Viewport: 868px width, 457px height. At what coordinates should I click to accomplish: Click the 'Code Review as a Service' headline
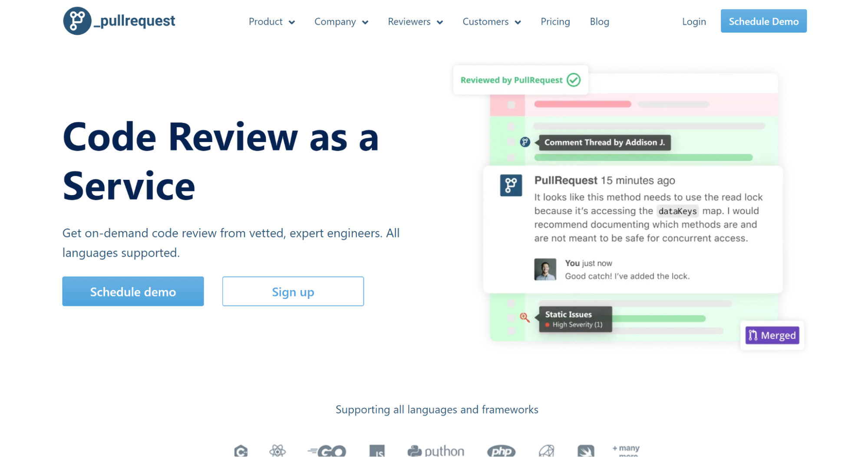[221, 161]
